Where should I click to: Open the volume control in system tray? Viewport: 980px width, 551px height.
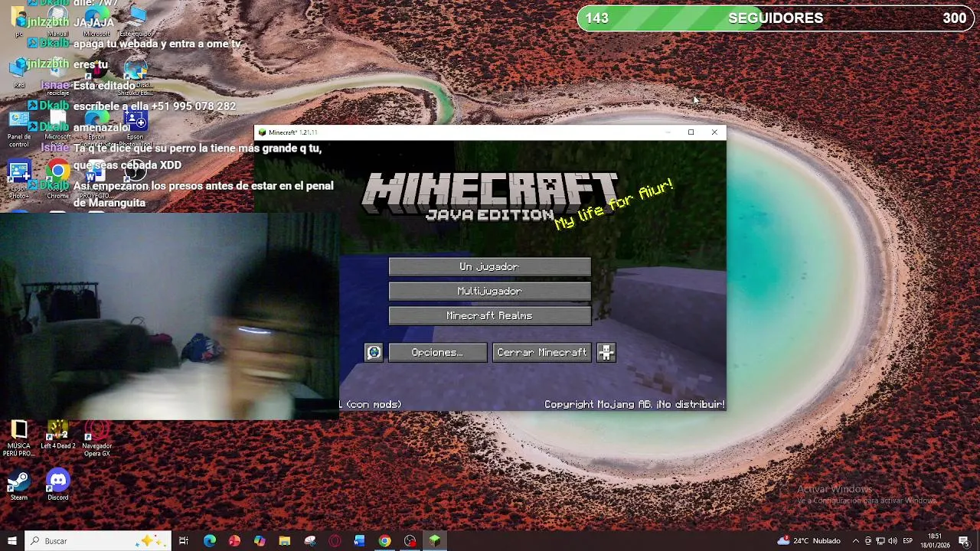[892, 541]
